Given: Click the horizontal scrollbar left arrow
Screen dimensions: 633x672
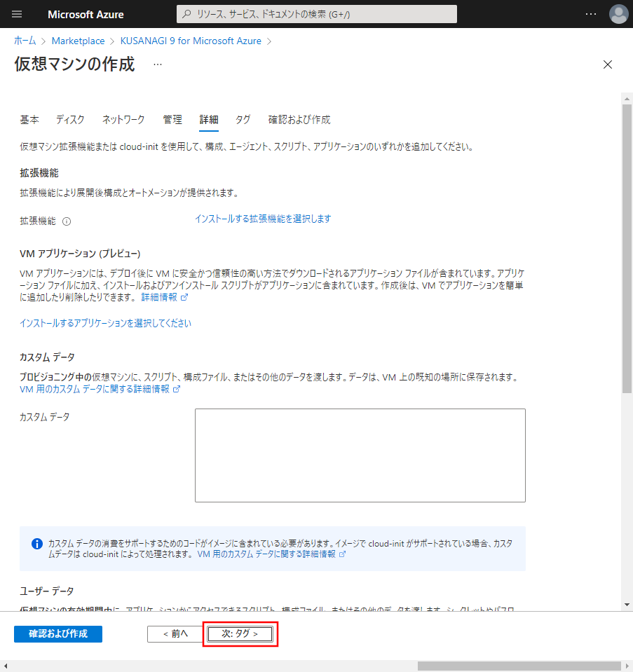Looking at the screenshot, I should click(x=5, y=666).
